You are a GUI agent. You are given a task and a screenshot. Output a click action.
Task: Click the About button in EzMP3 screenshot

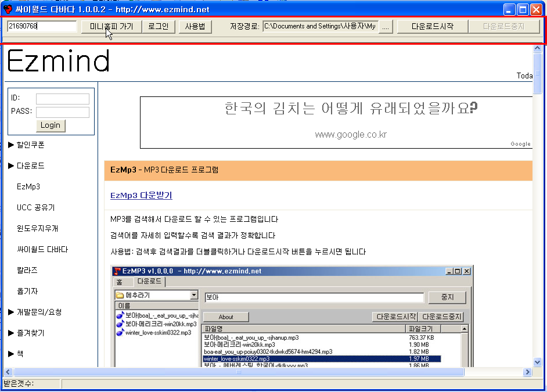point(226,317)
